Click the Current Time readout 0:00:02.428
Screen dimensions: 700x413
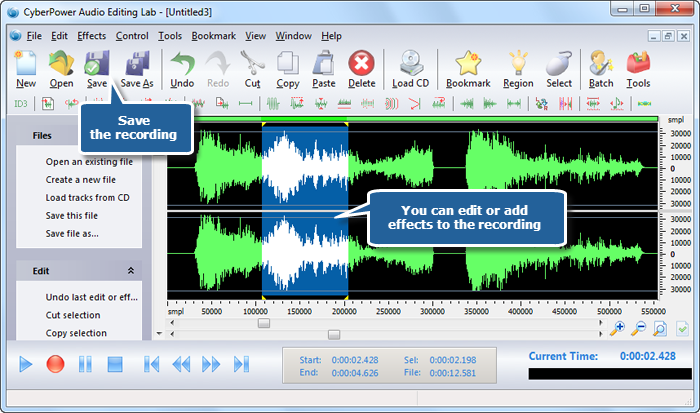click(x=647, y=356)
